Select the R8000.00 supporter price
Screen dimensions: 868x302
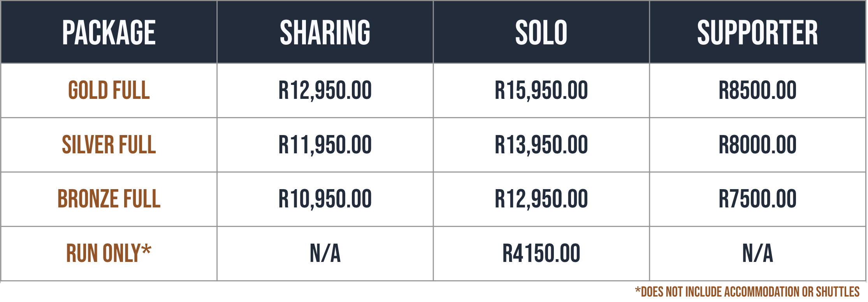(757, 145)
